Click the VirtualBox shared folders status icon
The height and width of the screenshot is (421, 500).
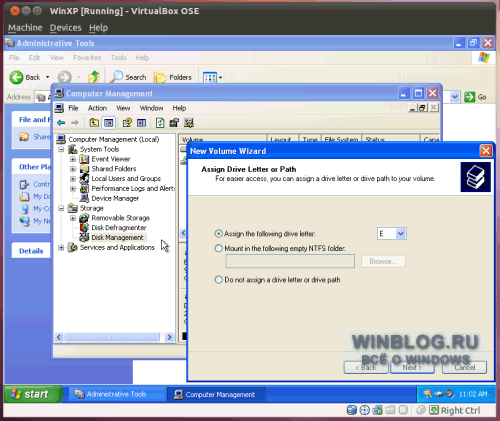(x=390, y=410)
